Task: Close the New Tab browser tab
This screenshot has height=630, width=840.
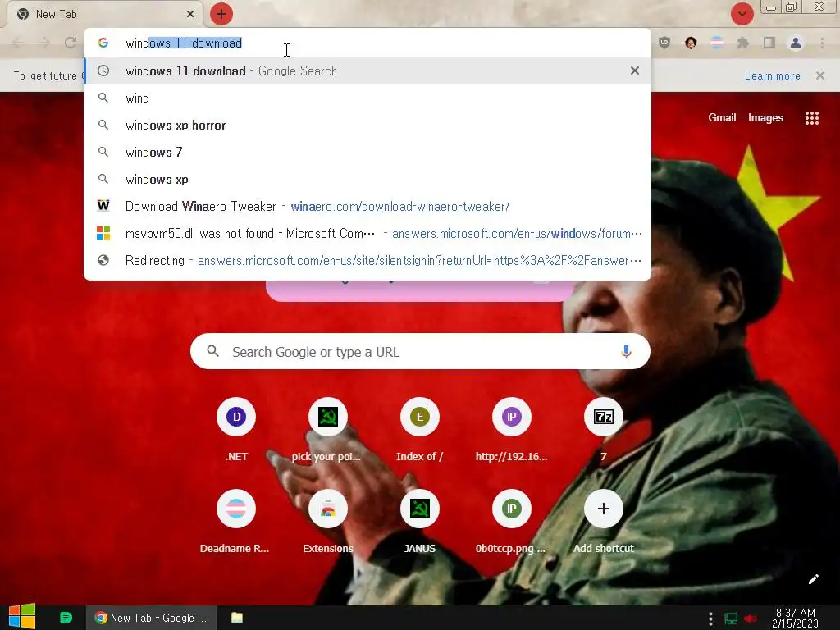Action: click(x=190, y=14)
